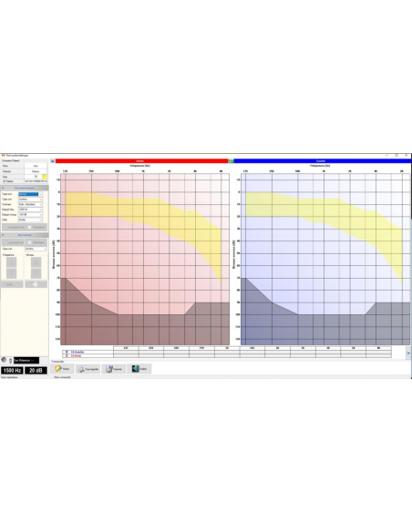The width and height of the screenshot is (412, 532).
Task: Click the CA Gauche row label in table
Action: pos(77,353)
